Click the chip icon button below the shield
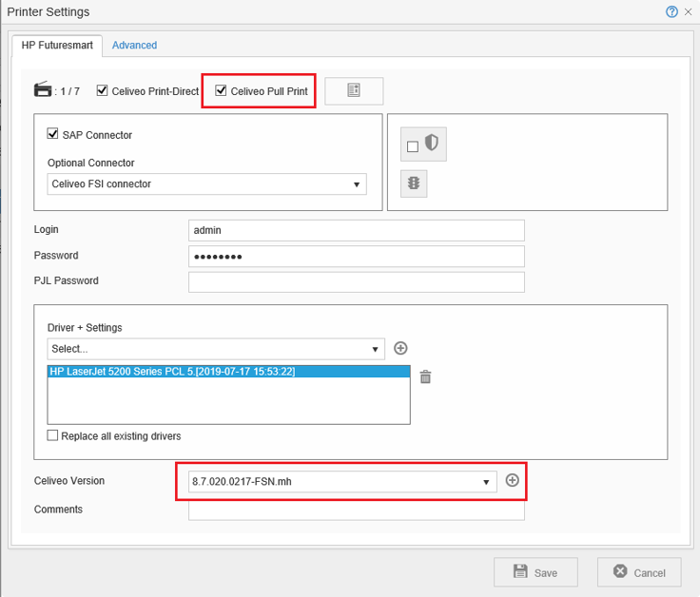700x597 pixels. point(414,183)
